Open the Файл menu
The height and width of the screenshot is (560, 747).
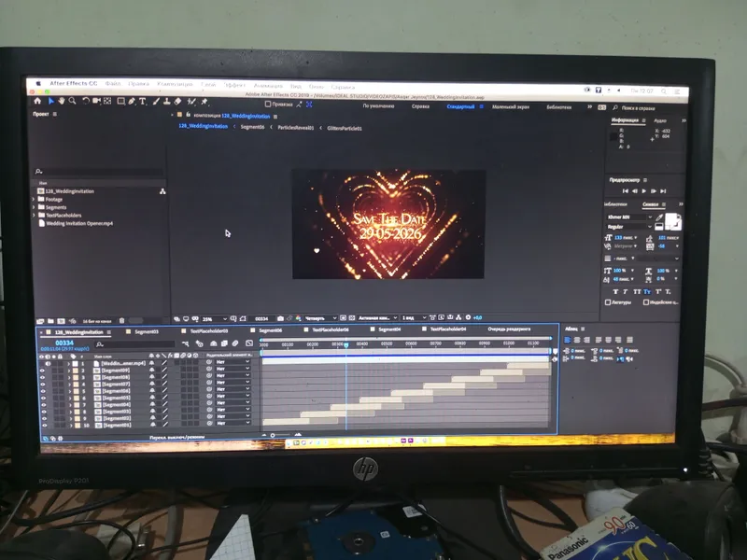pos(113,83)
